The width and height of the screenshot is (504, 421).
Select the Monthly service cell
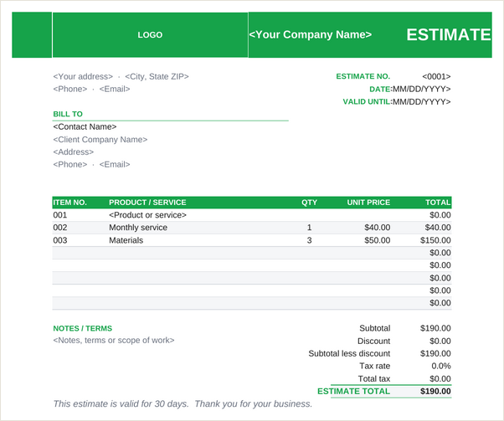pyautogui.click(x=138, y=228)
